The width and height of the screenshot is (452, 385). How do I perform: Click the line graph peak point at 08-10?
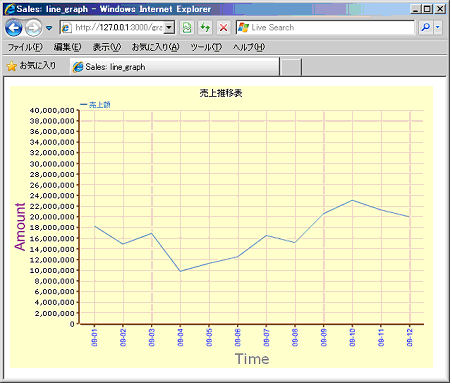pos(352,200)
